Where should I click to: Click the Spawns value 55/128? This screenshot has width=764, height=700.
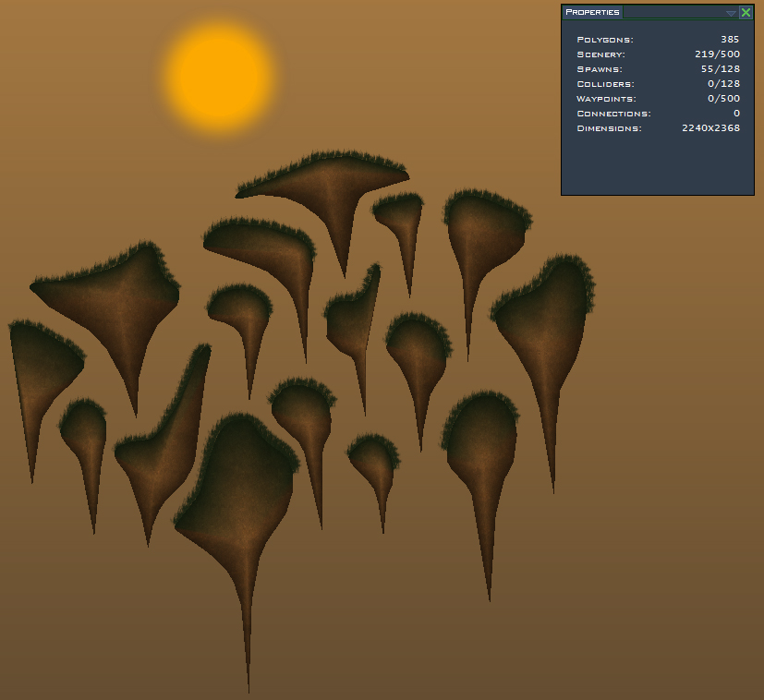[722, 69]
